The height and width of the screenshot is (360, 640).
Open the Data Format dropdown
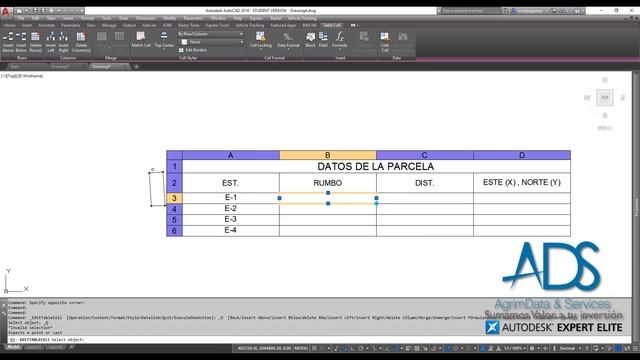point(288,41)
